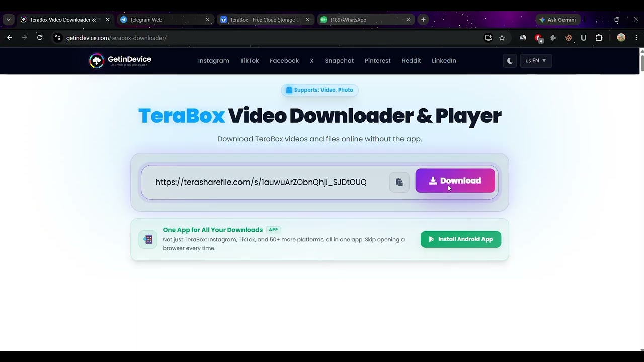Close the WhatsApp tab

pos(408,20)
